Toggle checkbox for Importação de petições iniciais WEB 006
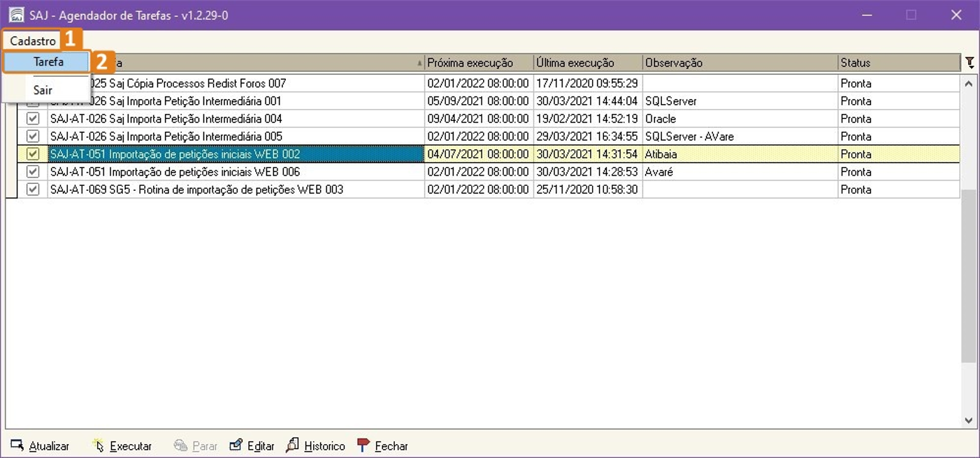980x458 pixels. click(33, 171)
